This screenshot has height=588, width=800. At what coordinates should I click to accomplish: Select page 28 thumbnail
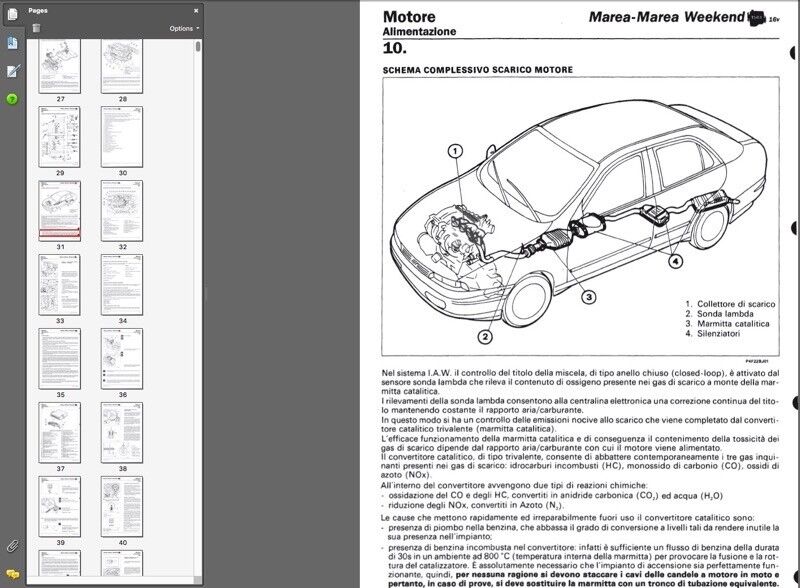point(122,66)
